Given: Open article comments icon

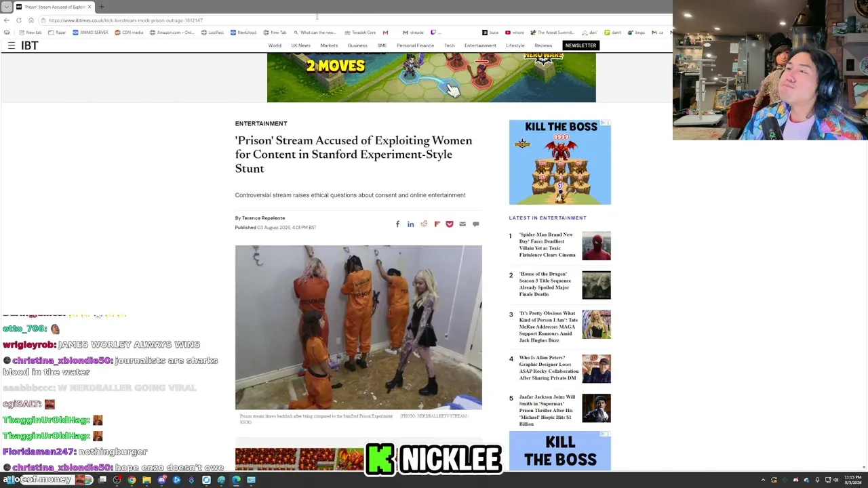Looking at the screenshot, I should (476, 224).
